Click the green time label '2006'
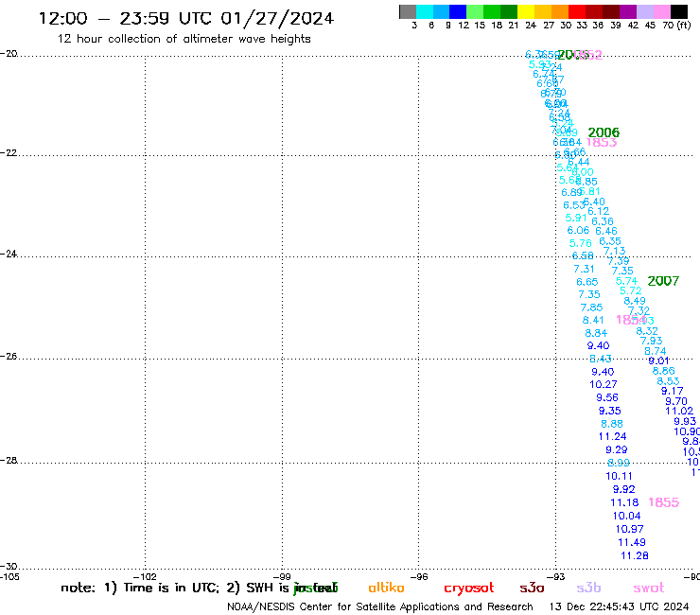This screenshot has height=615, width=700. 604,132
